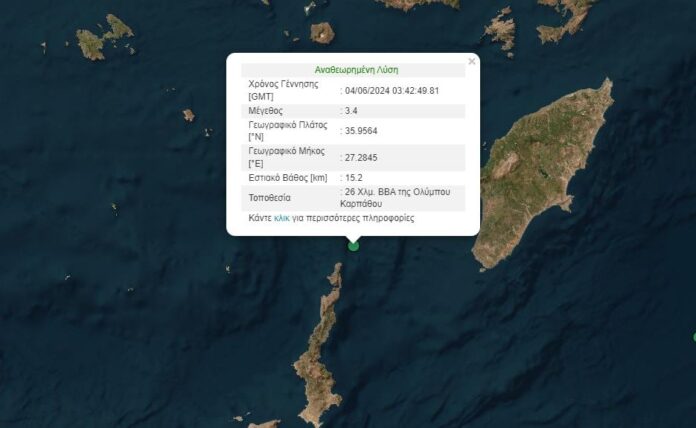Open the 'κλικ' link for more information

point(280,218)
